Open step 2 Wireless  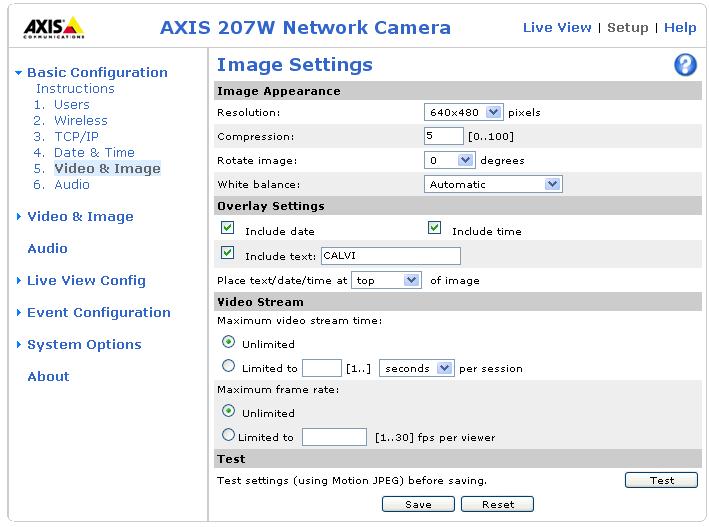point(81,120)
